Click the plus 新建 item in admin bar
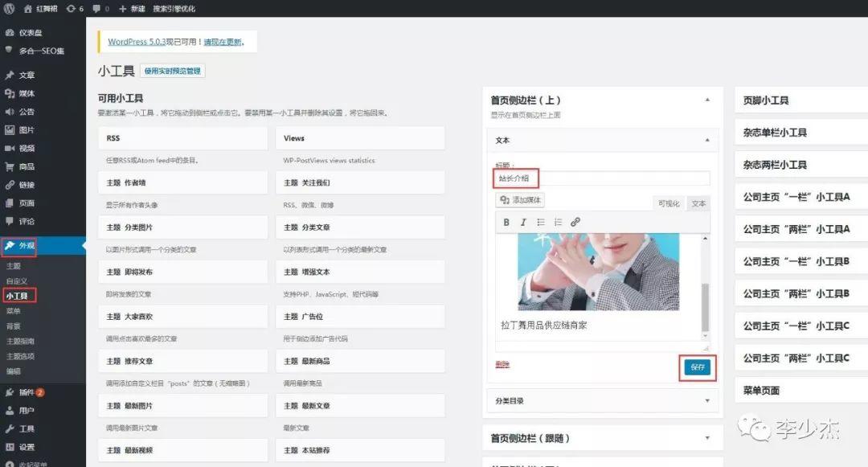 pos(132,8)
